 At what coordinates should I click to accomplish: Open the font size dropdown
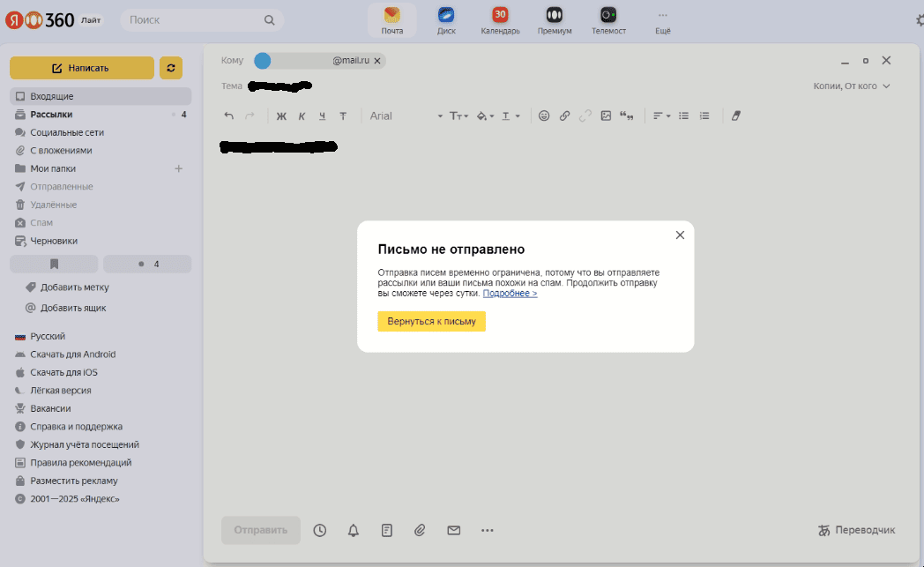[x=458, y=116]
